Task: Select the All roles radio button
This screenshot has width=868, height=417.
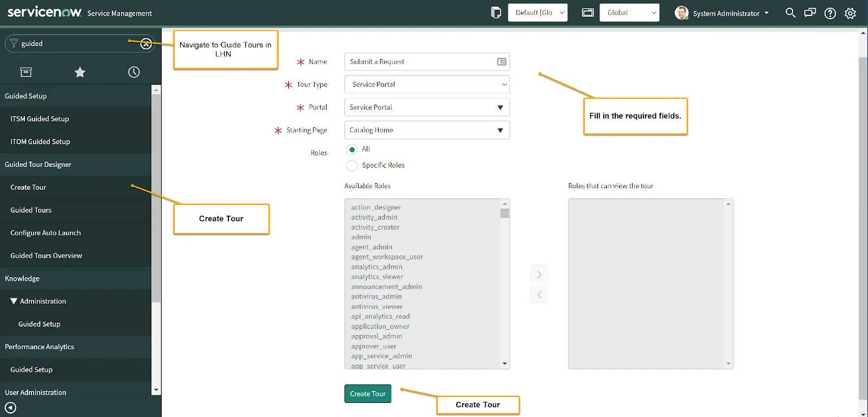Action: tap(352, 150)
